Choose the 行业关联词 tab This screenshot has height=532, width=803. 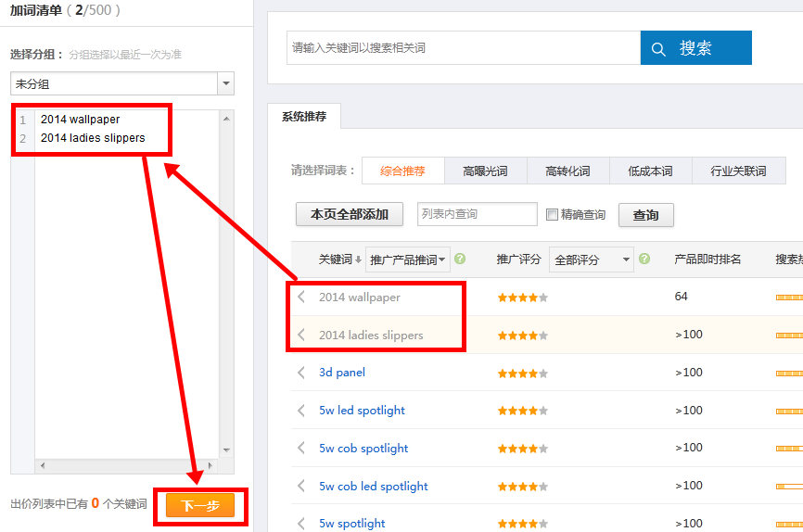click(738, 171)
